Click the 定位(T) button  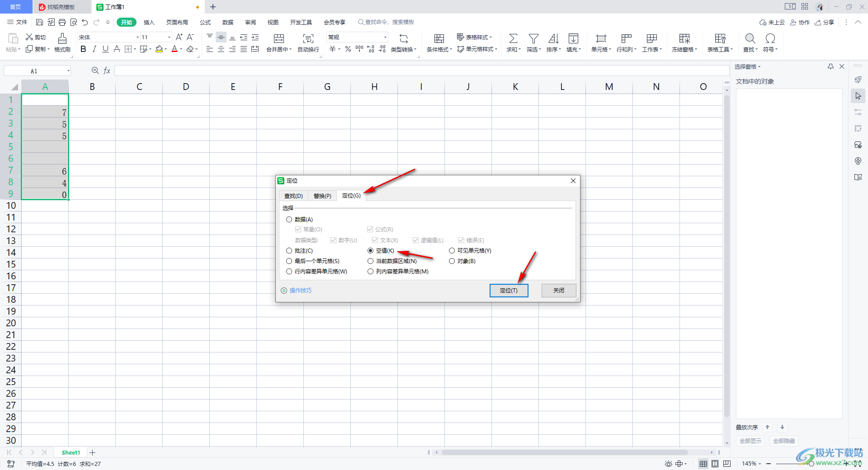click(x=509, y=291)
